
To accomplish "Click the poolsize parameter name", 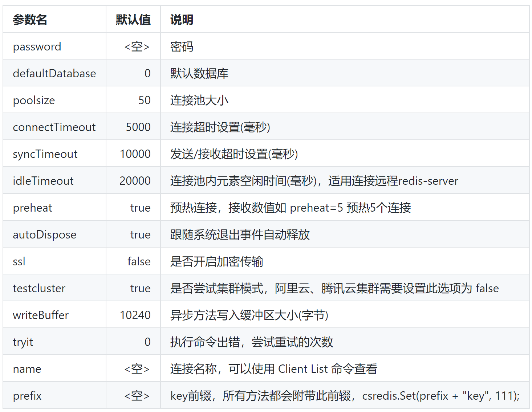I will 33,100.
